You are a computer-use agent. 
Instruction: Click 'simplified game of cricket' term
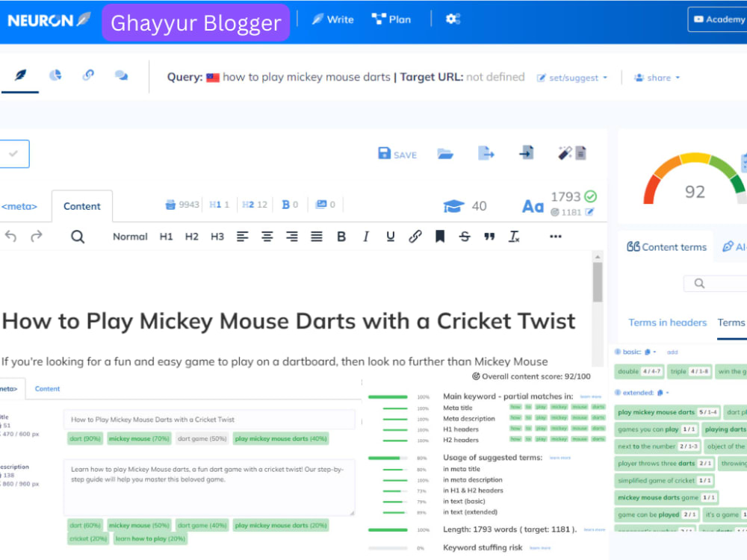point(665,480)
